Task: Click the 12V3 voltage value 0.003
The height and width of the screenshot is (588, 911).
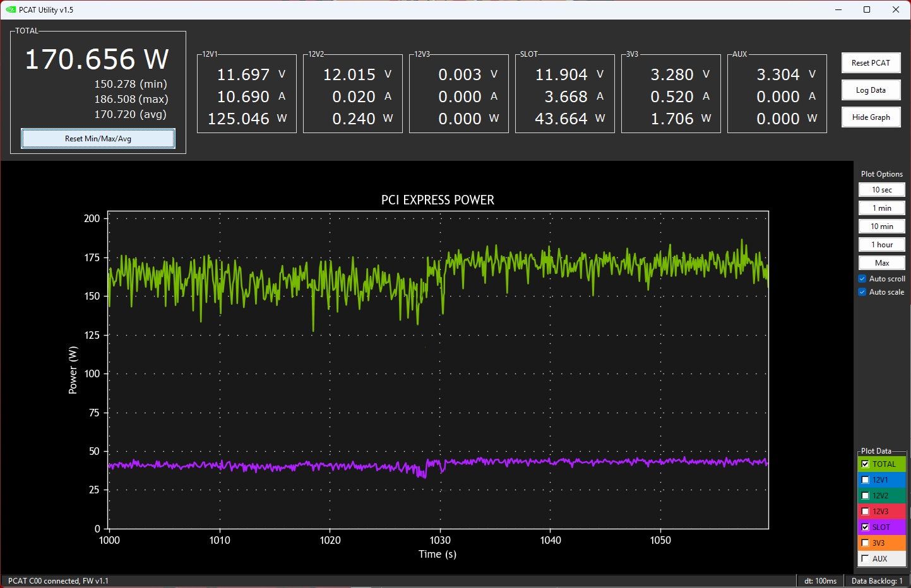Action: point(460,74)
